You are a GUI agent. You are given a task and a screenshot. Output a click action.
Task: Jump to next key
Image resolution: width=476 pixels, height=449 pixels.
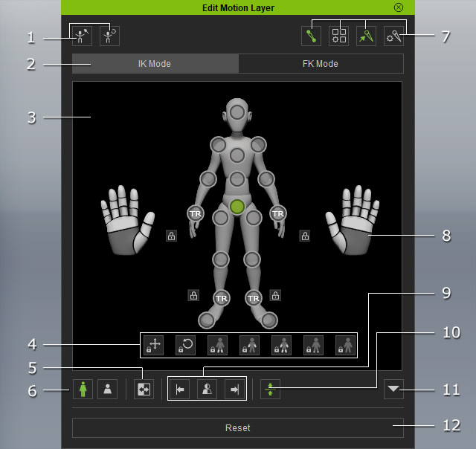[234, 390]
